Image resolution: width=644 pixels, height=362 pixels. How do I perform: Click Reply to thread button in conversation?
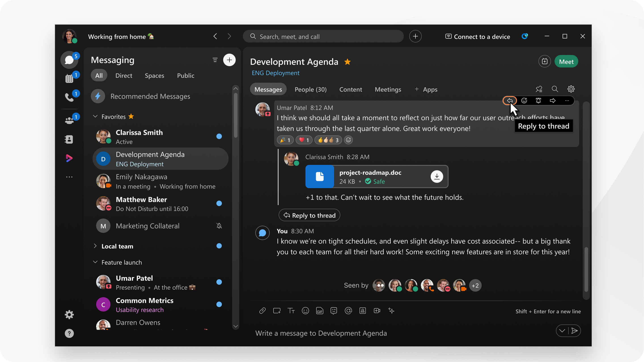pos(310,215)
